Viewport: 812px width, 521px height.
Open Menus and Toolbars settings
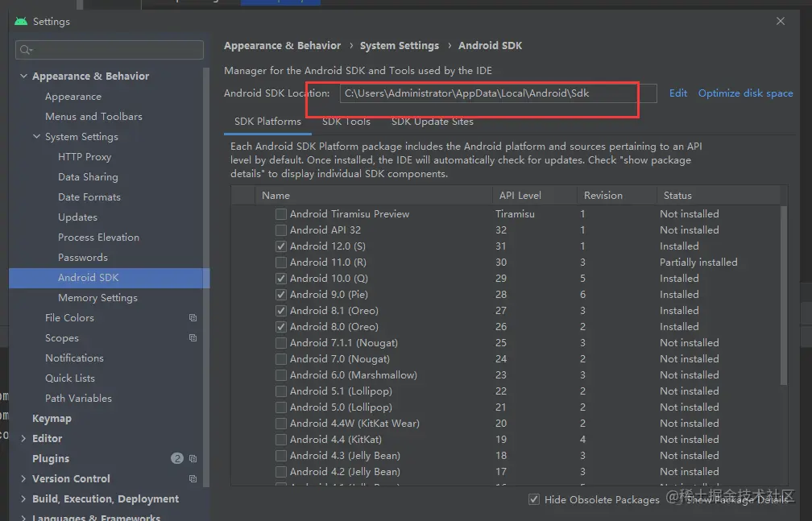93,117
